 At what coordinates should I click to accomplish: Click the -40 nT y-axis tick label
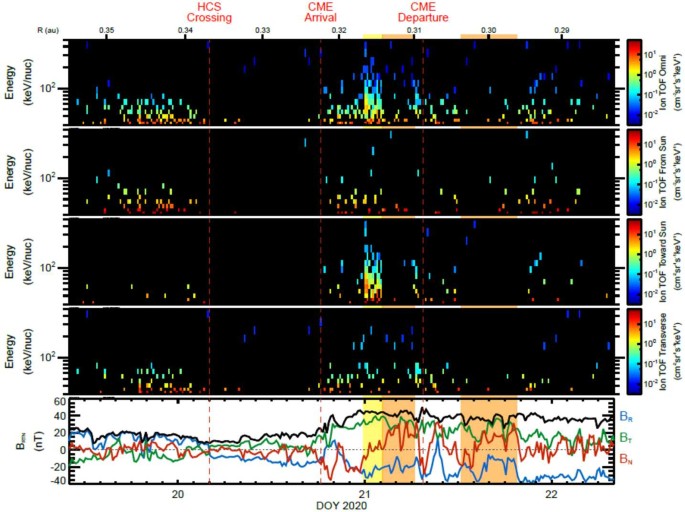[x=58, y=480]
